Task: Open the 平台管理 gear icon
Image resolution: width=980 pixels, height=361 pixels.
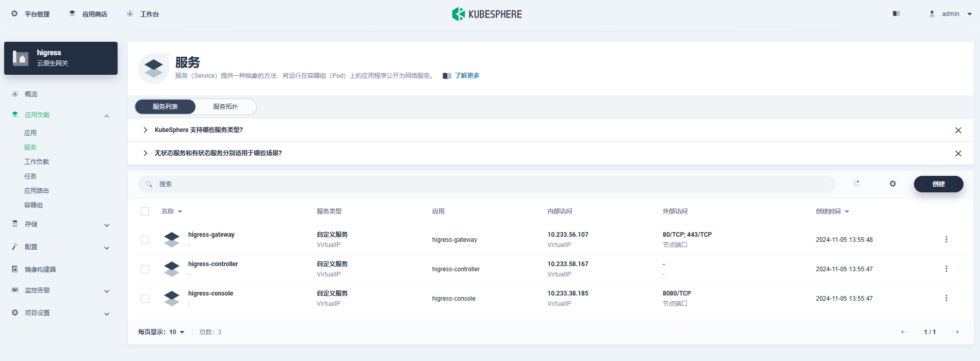Action: pos(14,14)
